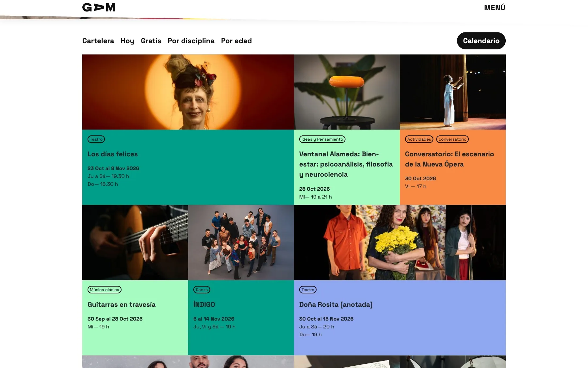This screenshot has width=588, height=368.
Task: Click the date 6 al 14 Nov 2026
Action: (x=214, y=319)
